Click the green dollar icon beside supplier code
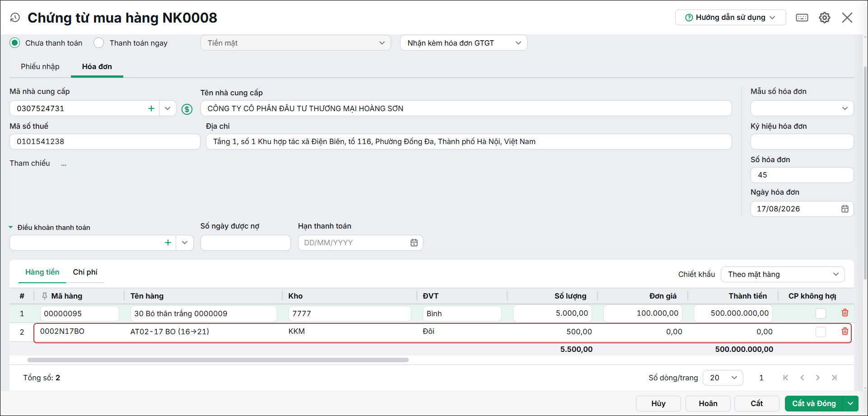 point(187,109)
